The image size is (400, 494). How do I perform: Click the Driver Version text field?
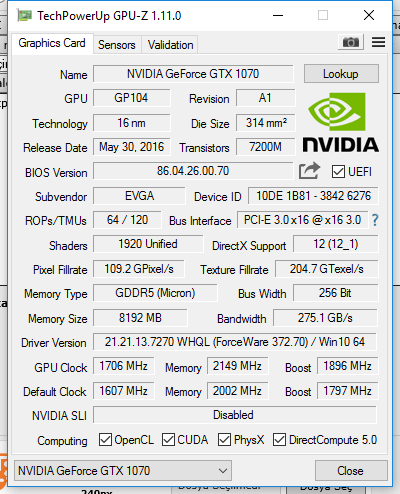click(235, 342)
